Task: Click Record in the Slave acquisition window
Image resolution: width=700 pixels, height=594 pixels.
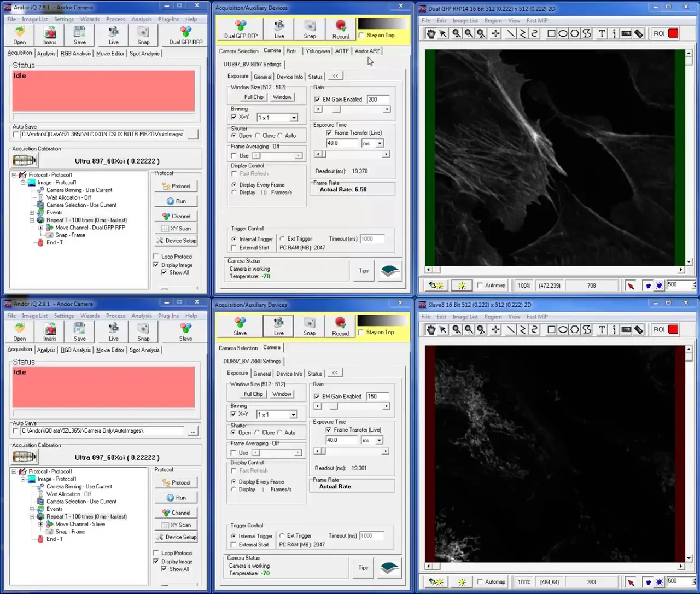Action: 340,327
